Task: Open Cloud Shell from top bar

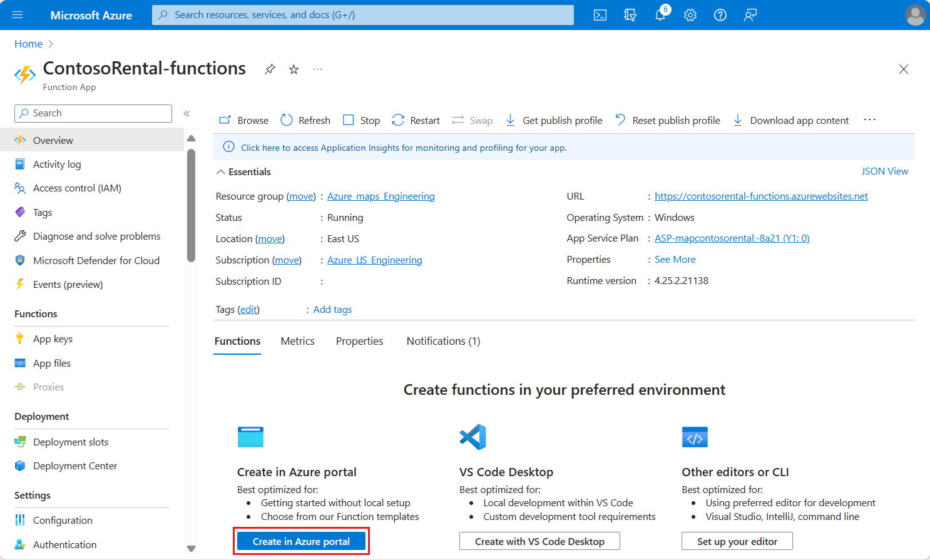Action: coord(600,15)
